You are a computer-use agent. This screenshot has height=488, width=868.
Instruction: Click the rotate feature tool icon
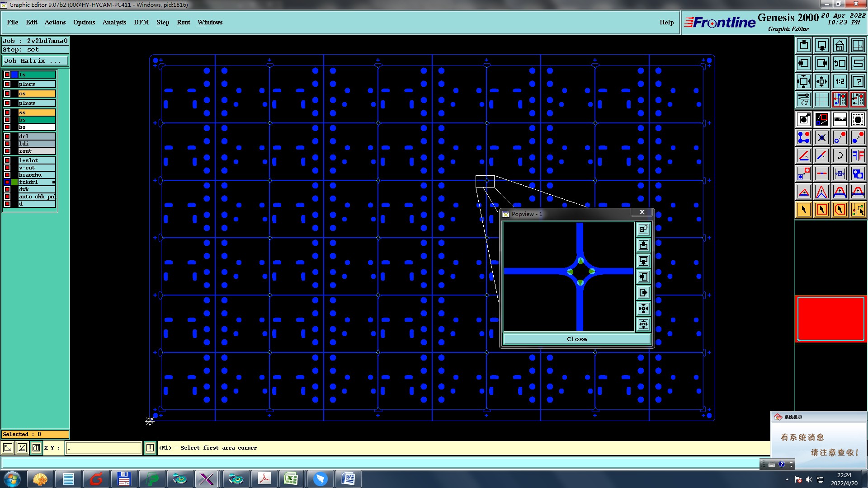pos(840,155)
